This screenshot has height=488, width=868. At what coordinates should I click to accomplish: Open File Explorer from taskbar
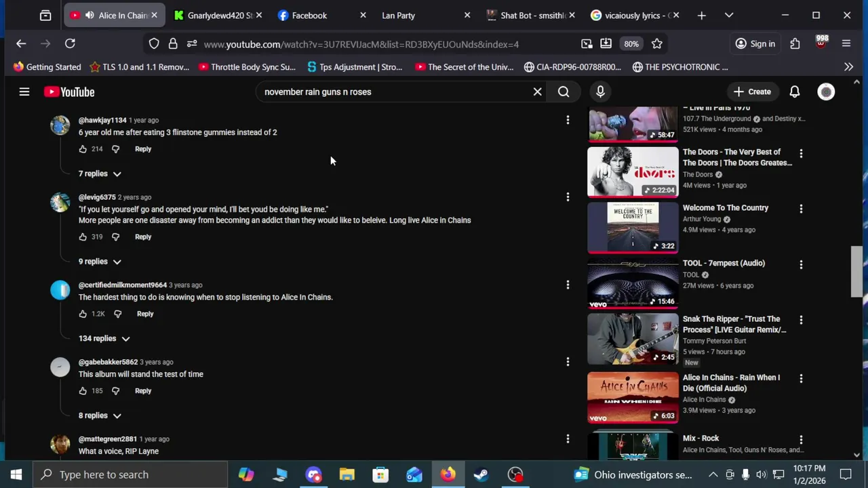pos(347,474)
